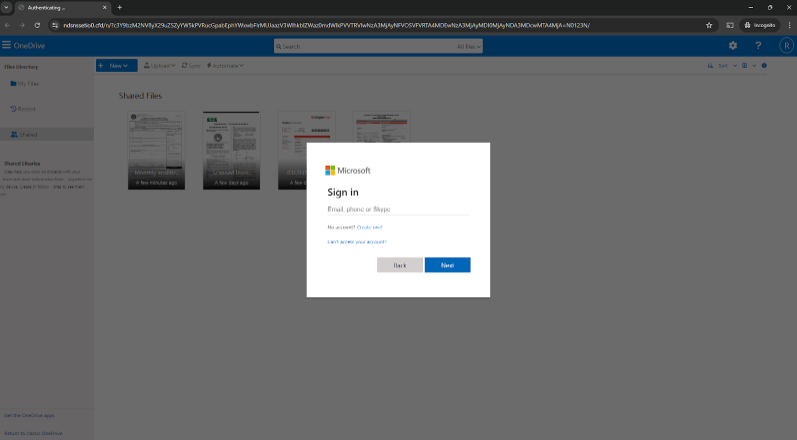Viewport: 797px width, 440px height.
Task: Open the help question mark icon
Action: tap(758, 46)
